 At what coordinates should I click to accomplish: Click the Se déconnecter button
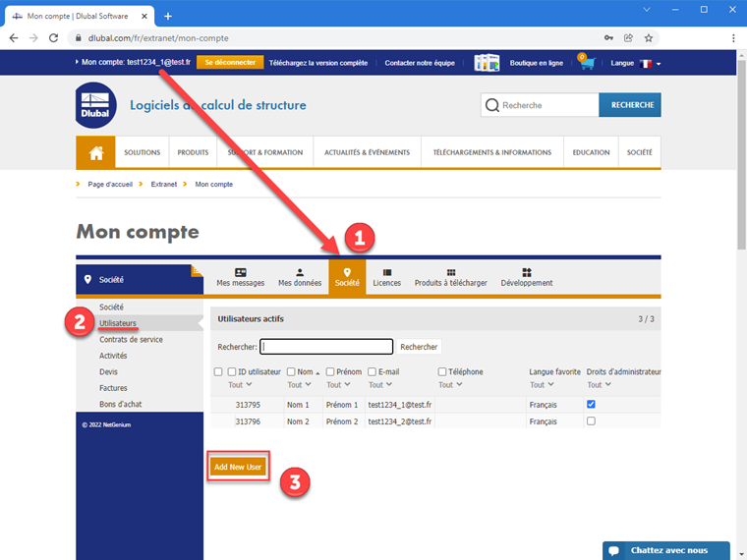pyautogui.click(x=230, y=62)
